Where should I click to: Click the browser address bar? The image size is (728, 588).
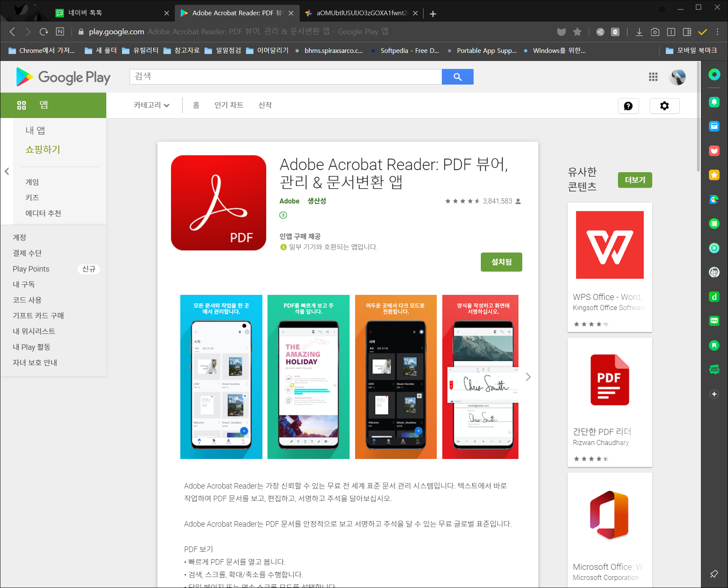click(313, 32)
